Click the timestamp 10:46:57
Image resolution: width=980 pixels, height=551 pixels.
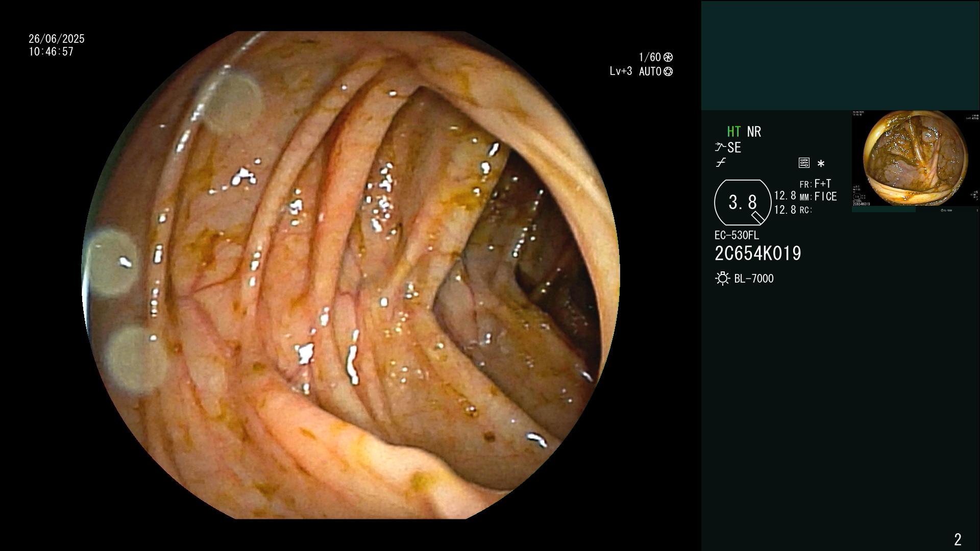click(51, 52)
